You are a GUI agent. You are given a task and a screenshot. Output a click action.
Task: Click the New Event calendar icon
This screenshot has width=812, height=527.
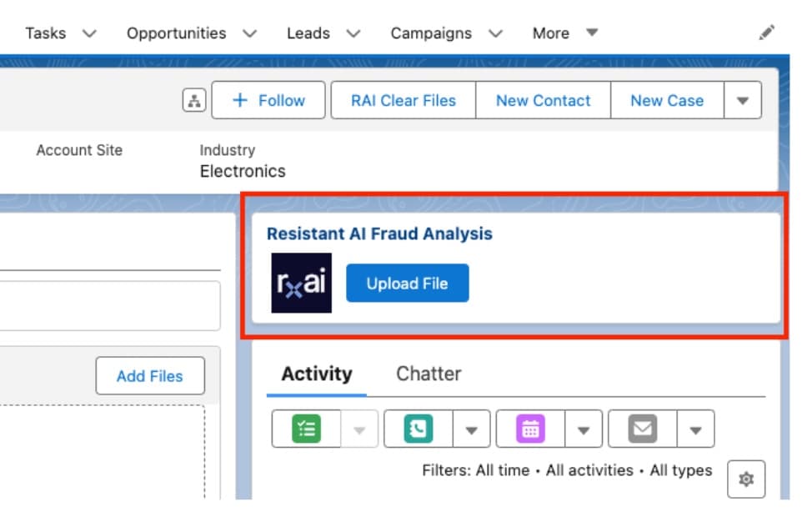530,429
